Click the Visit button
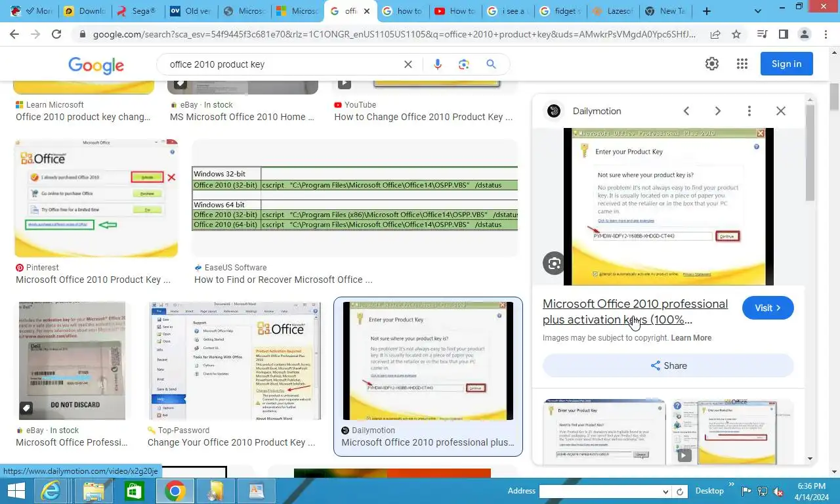The height and width of the screenshot is (504, 840). pos(768,308)
